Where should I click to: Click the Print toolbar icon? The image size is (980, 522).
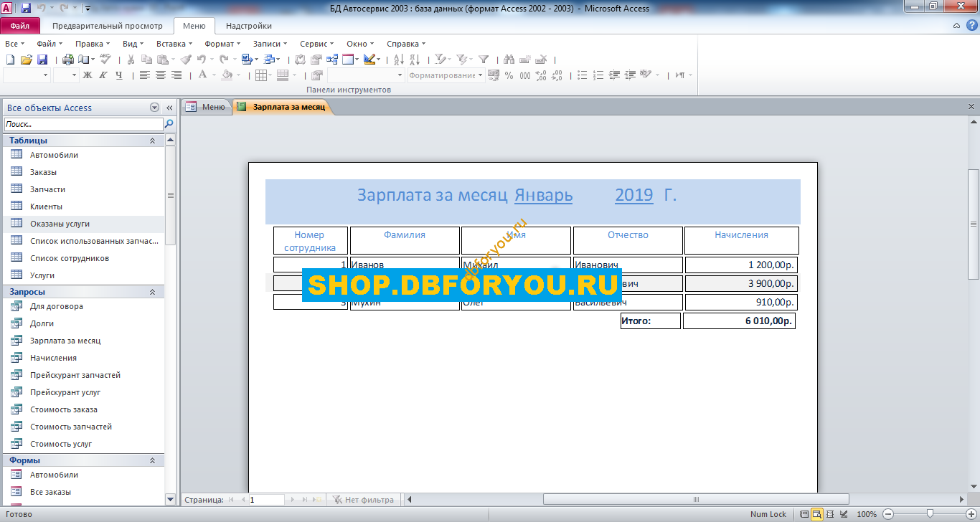point(68,60)
